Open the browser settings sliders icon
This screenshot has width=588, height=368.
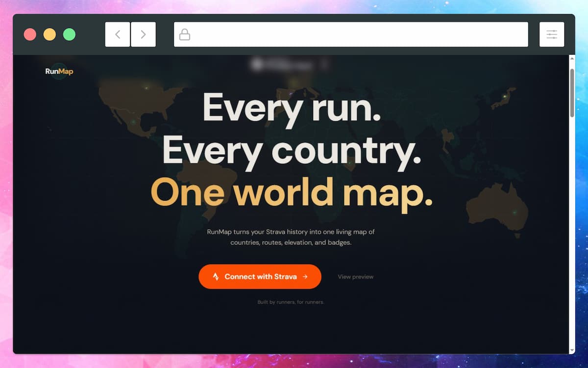[x=552, y=34]
